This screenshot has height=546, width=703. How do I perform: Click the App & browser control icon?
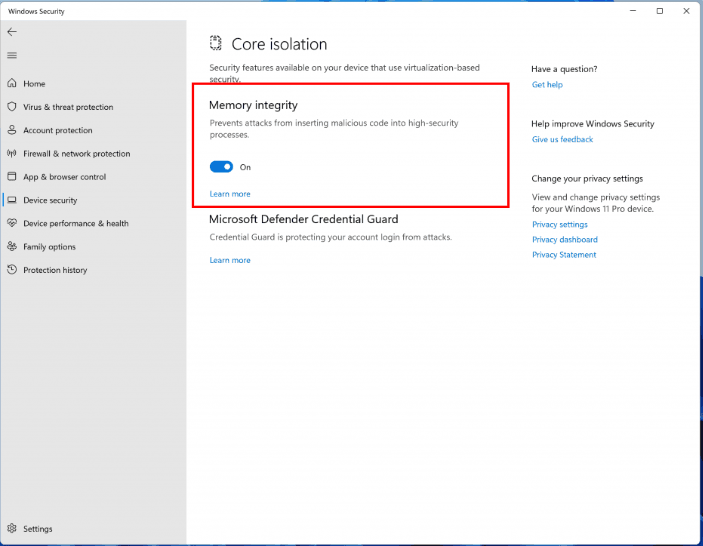pyautogui.click(x=12, y=177)
